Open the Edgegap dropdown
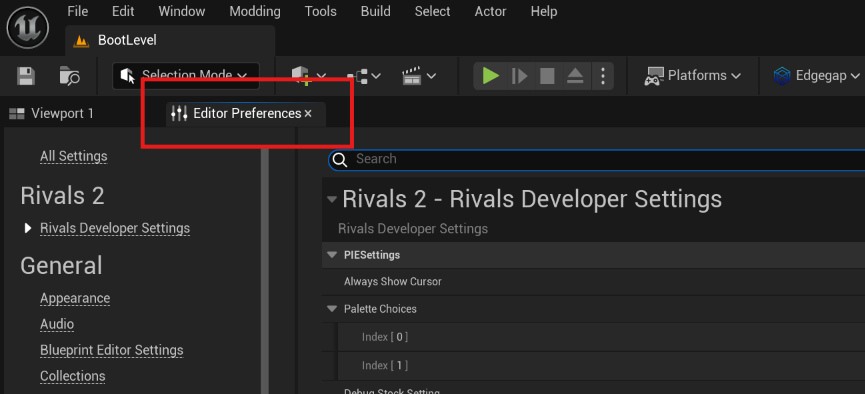 pyautogui.click(x=816, y=76)
